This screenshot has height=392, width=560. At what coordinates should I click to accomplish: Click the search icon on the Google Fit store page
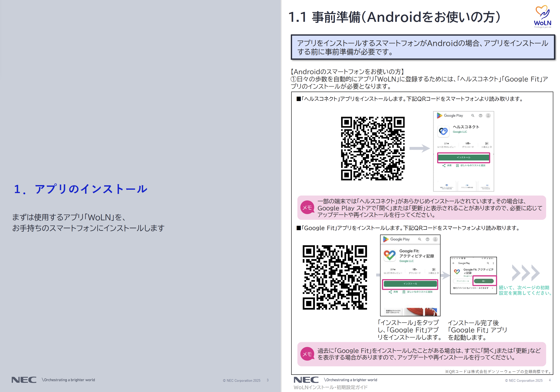(420, 239)
